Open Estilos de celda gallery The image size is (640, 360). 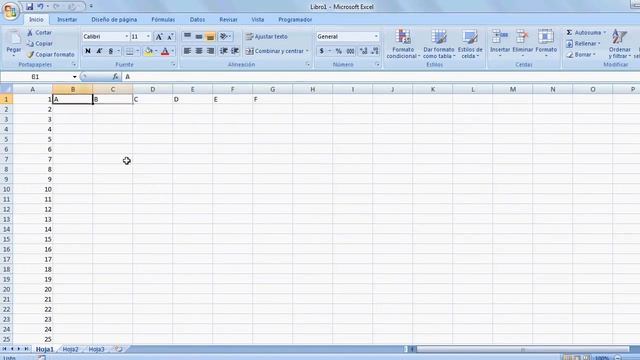click(470, 44)
